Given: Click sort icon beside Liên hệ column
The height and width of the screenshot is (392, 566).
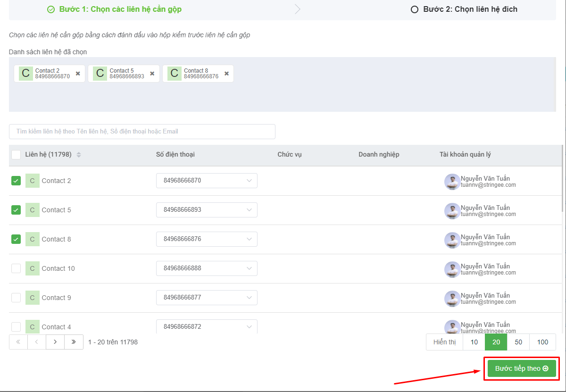Looking at the screenshot, I should click(x=79, y=155).
